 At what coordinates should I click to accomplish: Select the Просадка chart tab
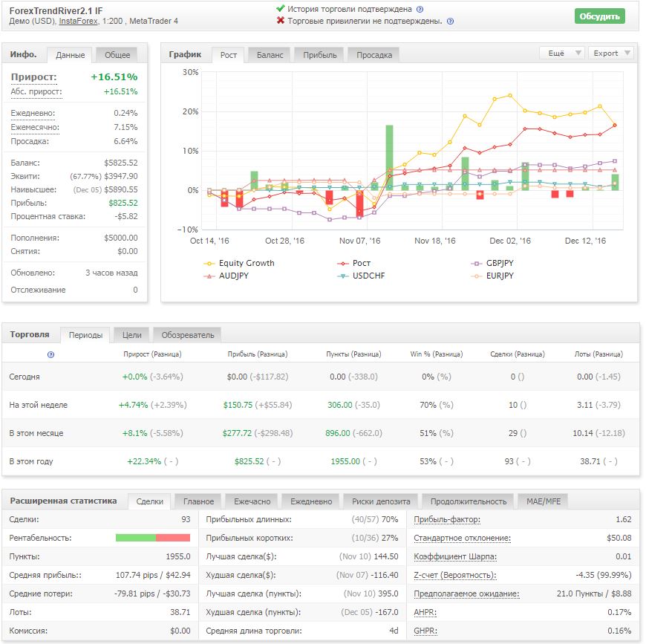point(374,55)
